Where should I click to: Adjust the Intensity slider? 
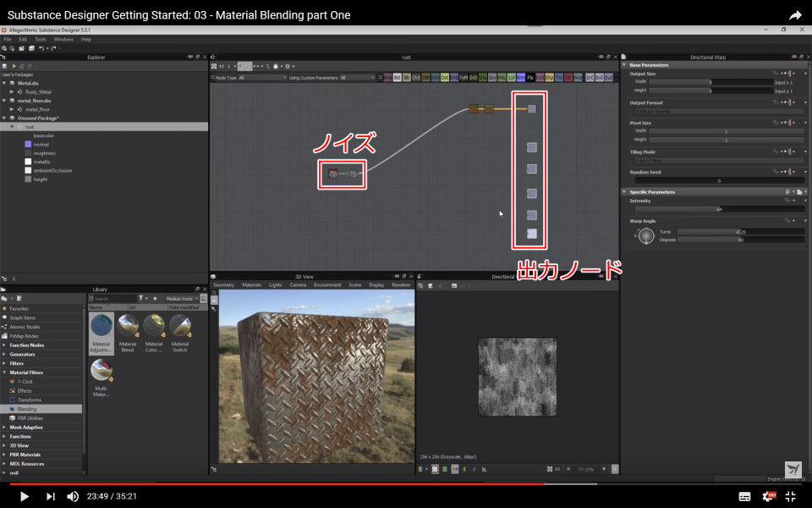719,209
